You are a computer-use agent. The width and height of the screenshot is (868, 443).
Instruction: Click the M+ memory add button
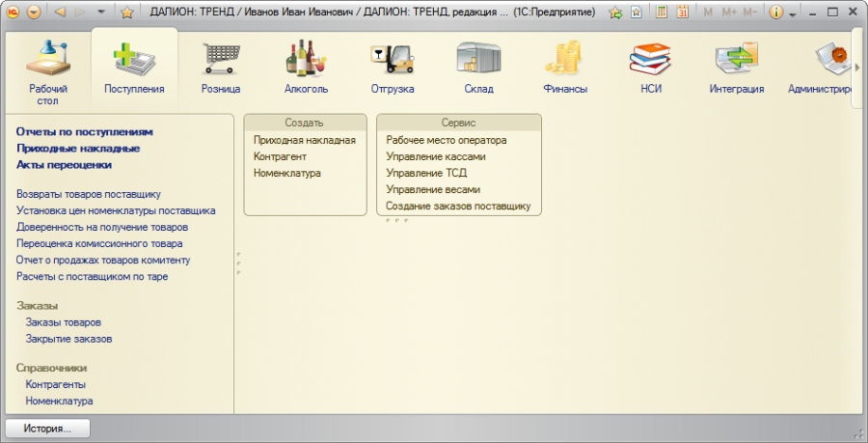click(729, 12)
